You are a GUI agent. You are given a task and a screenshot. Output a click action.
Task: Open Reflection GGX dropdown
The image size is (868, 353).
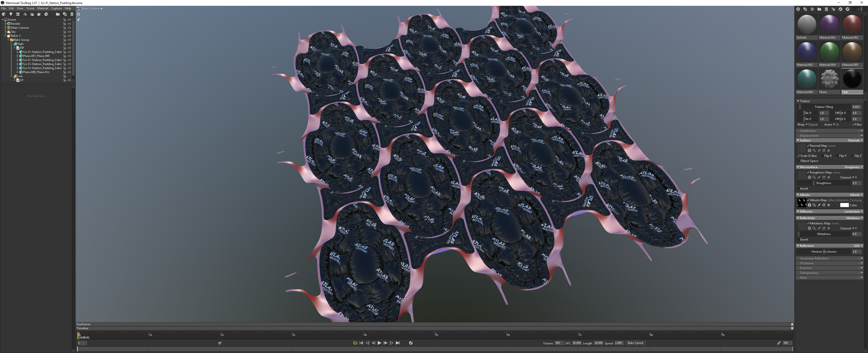(x=858, y=246)
